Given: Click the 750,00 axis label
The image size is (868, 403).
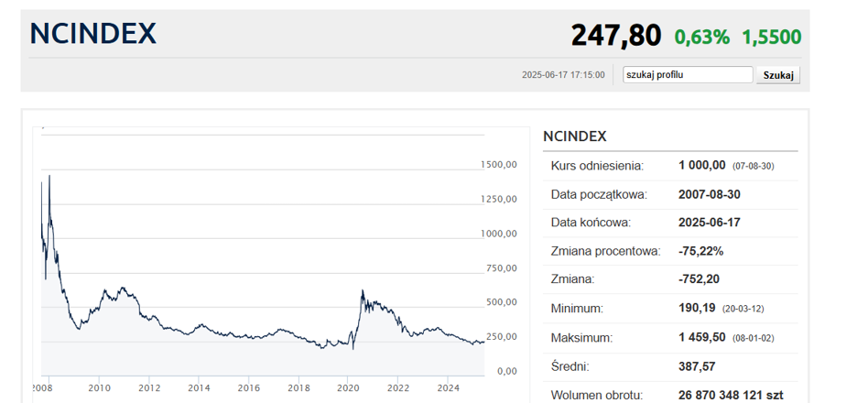Looking at the screenshot, I should click(502, 268).
